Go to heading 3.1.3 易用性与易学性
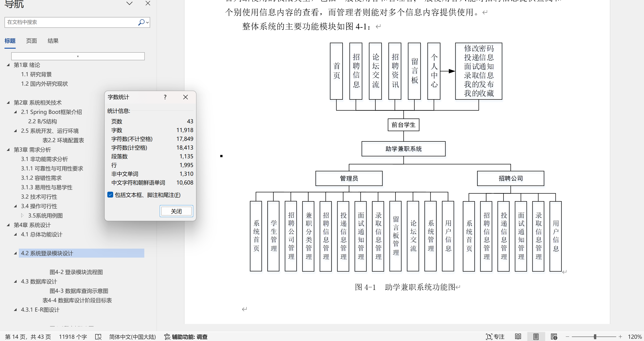The height and width of the screenshot is (341, 644). point(47,187)
